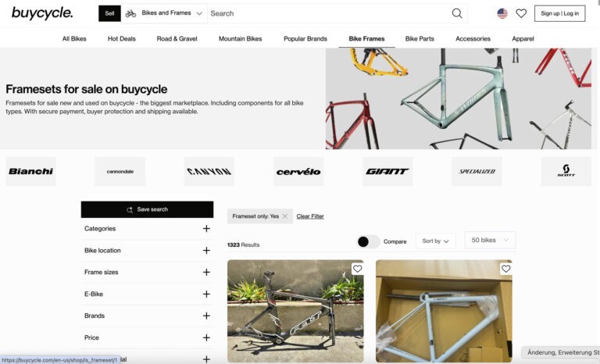Click the search magnifier icon
The width and height of the screenshot is (600, 364).
pos(457,13)
